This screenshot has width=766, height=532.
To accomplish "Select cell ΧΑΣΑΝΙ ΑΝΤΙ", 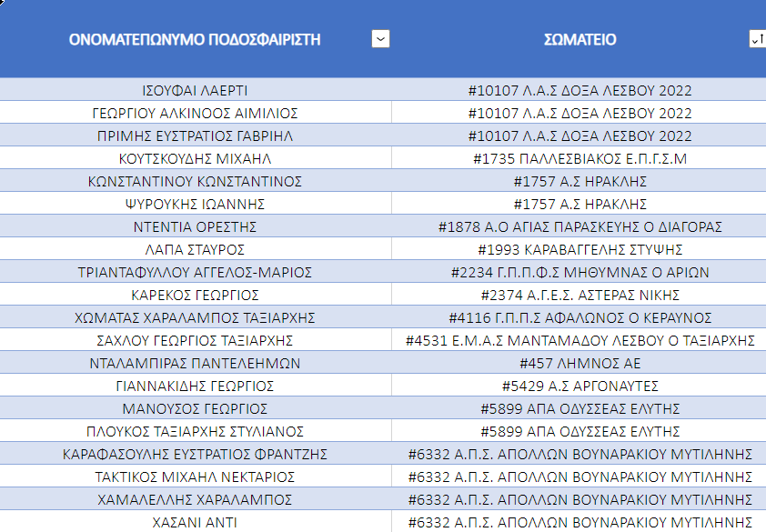I will (x=196, y=521).
